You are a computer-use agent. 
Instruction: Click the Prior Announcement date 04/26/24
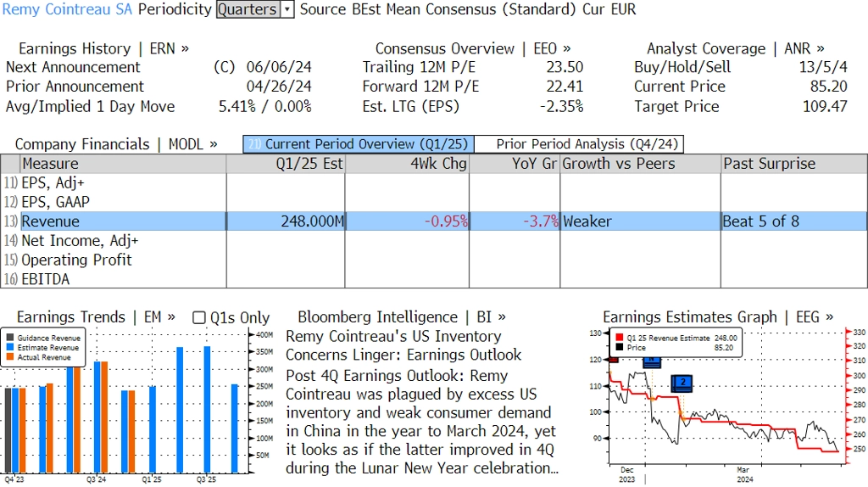coord(279,87)
